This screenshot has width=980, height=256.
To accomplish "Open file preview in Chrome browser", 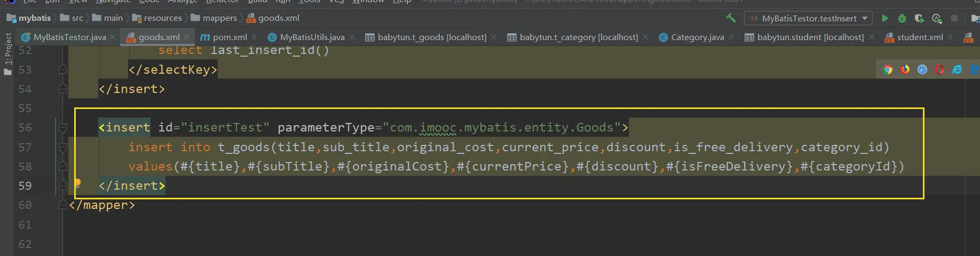I will [x=888, y=69].
